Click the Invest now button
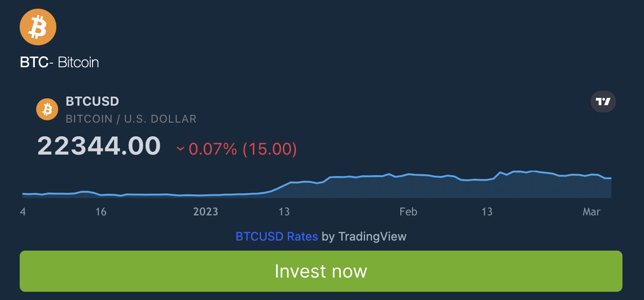This screenshot has width=644, height=300. 321,271
